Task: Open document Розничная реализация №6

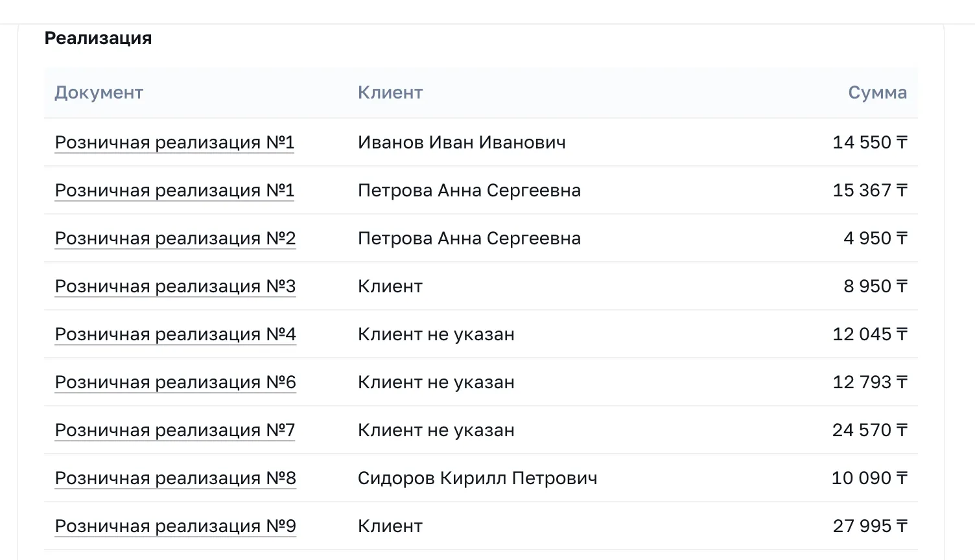Action: 175,382
